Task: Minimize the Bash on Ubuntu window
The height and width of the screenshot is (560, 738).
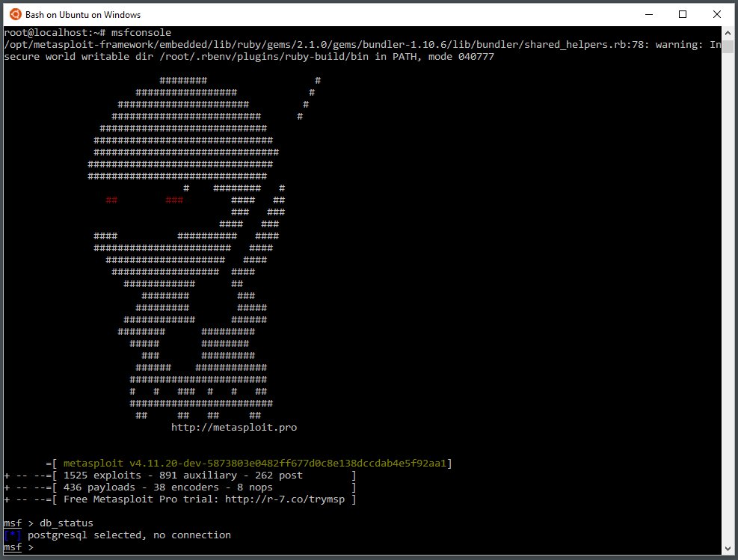Action: coord(649,15)
